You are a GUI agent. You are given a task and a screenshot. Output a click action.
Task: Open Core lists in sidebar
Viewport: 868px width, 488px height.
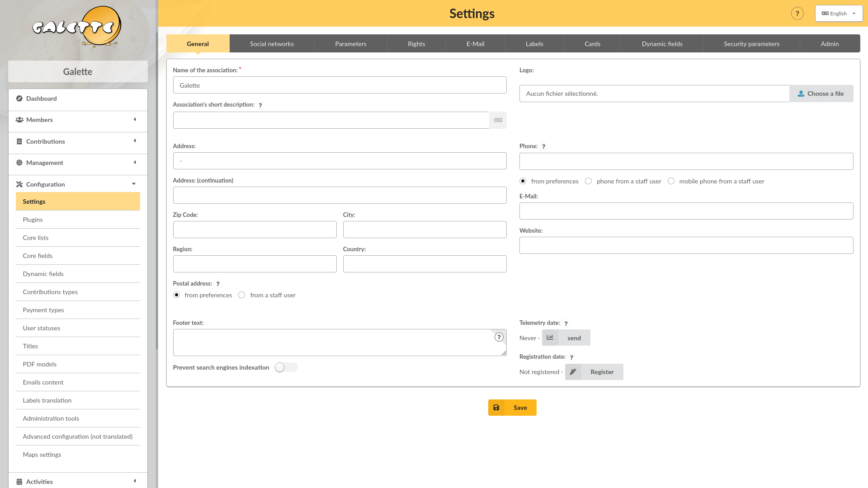click(78, 238)
